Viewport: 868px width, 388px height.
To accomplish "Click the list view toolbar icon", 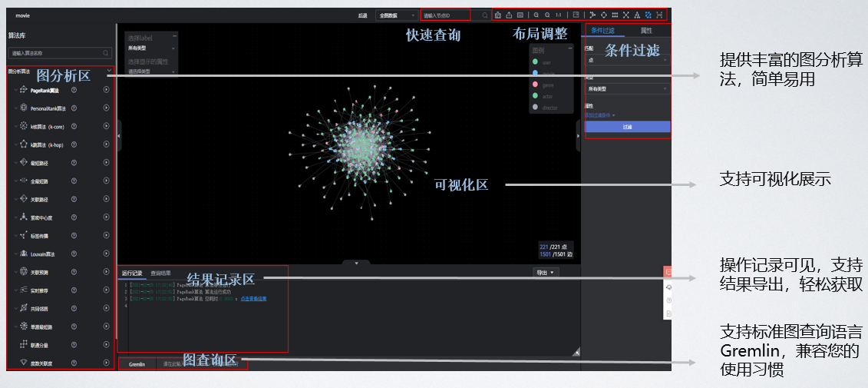I will click(x=520, y=15).
